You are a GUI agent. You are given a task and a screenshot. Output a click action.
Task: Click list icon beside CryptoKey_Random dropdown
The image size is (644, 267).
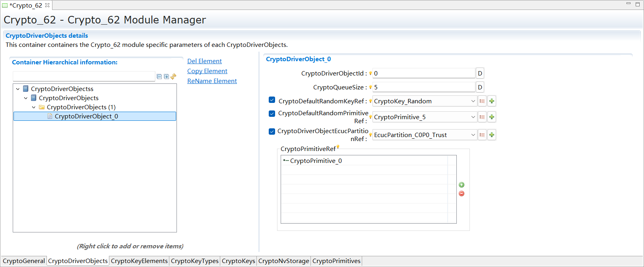coord(482,101)
